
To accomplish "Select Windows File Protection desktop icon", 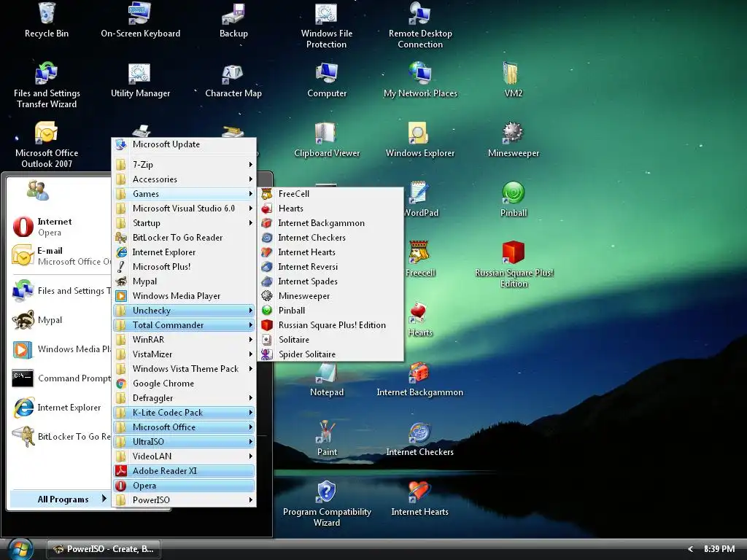I will pos(326,25).
